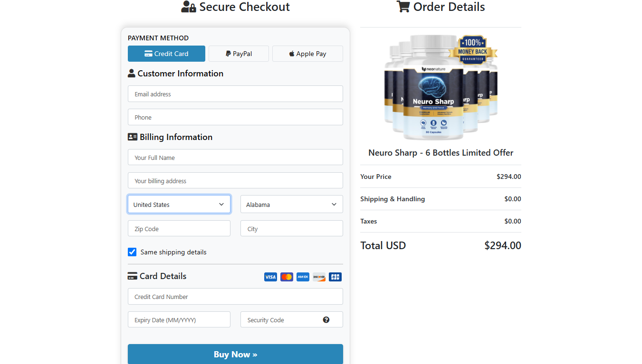This screenshot has width=642, height=364.
Task: Uncheck the Same shipping details checkbox
Action: pos(132,252)
